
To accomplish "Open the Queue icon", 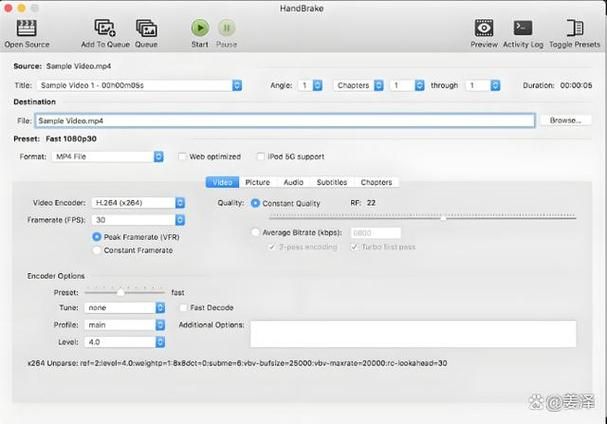I will coord(146,28).
